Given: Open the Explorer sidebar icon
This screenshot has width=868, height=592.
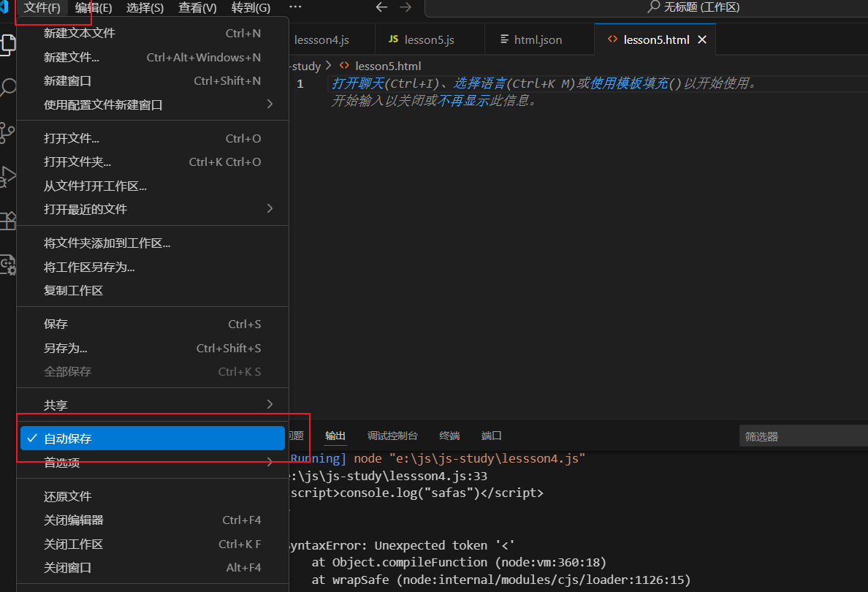Looking at the screenshot, I should tap(7, 45).
